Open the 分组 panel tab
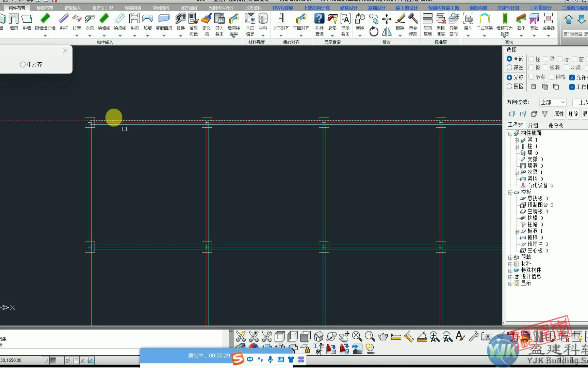Viewport: 588px width, 368px height. click(x=533, y=125)
